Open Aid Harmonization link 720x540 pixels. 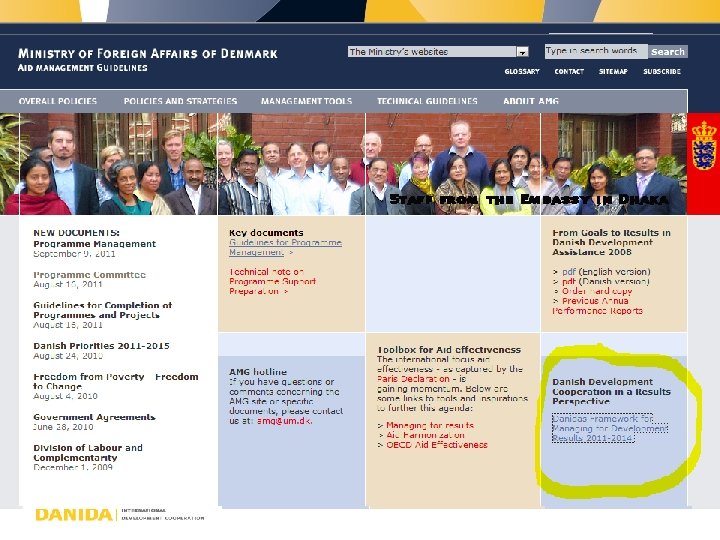tap(425, 435)
